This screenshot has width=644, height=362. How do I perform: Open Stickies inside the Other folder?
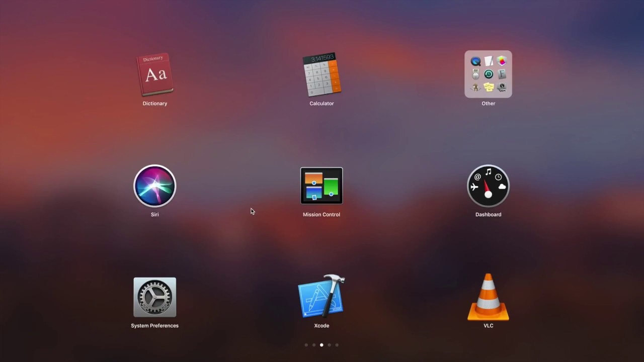tap(488, 86)
